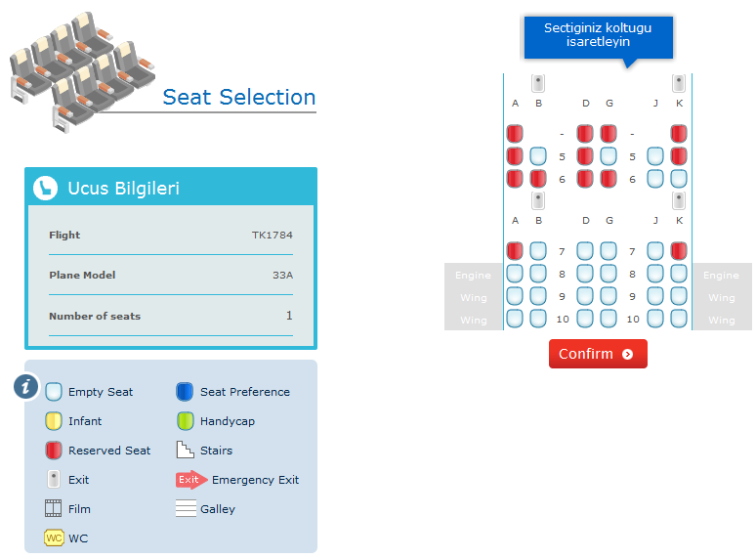Pick empty seat 5J
The height and width of the screenshot is (559, 756).
tap(655, 156)
